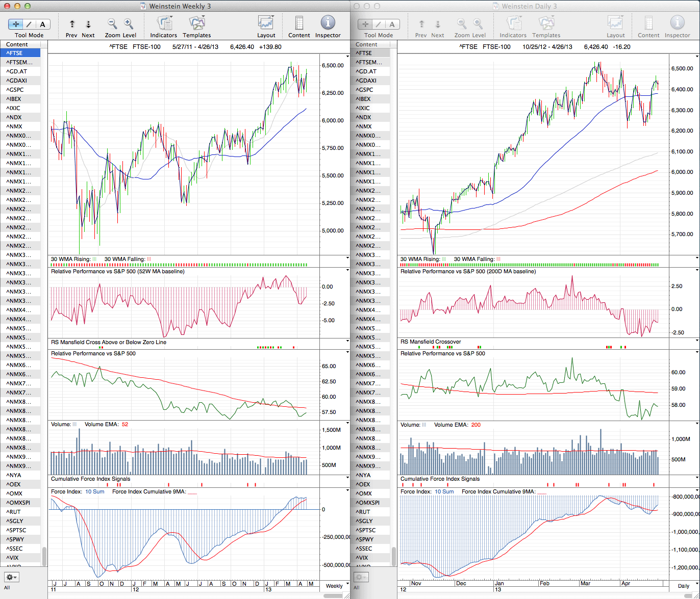Zoom out the Weekly chart
This screenshot has width=700, height=599.
(x=112, y=24)
